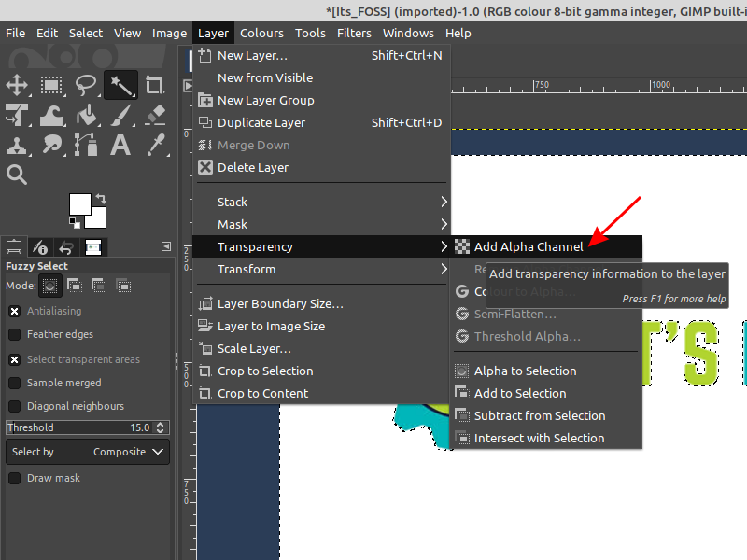The image size is (747, 560).
Task: Swap foreground and background colors
Action: tap(101, 201)
